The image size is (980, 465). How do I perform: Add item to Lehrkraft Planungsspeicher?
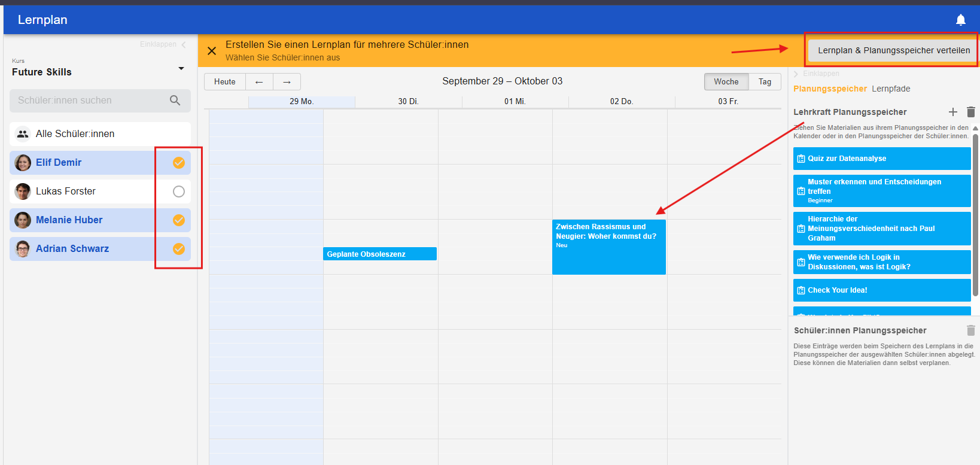[x=953, y=112]
